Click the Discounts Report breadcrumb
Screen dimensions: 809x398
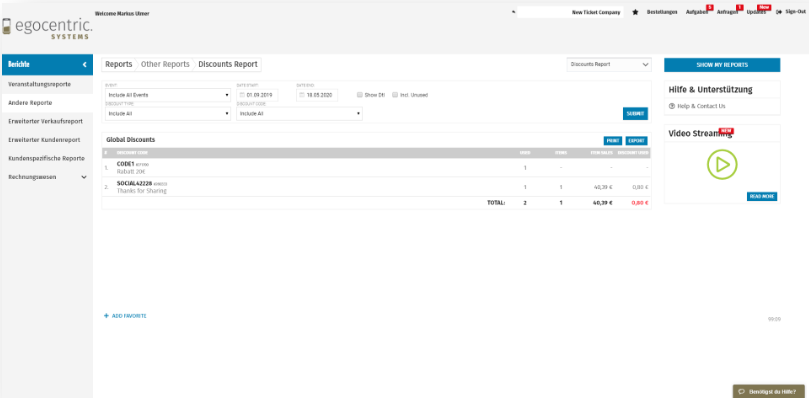[228, 65]
